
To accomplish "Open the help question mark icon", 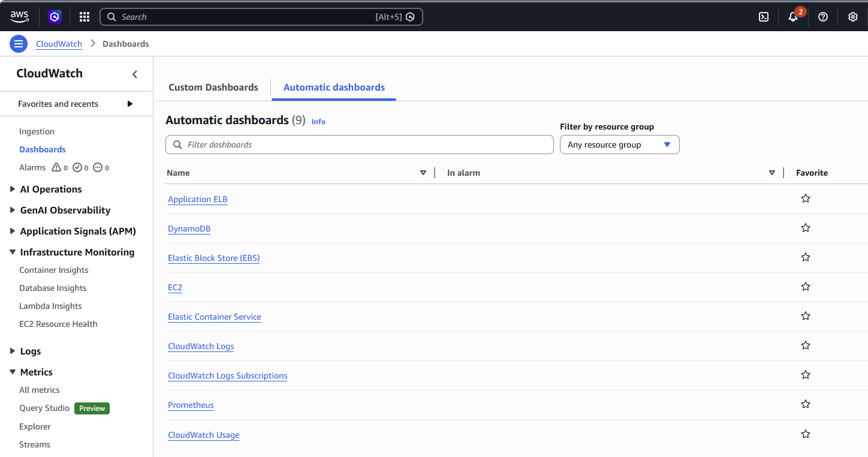I will 823,17.
